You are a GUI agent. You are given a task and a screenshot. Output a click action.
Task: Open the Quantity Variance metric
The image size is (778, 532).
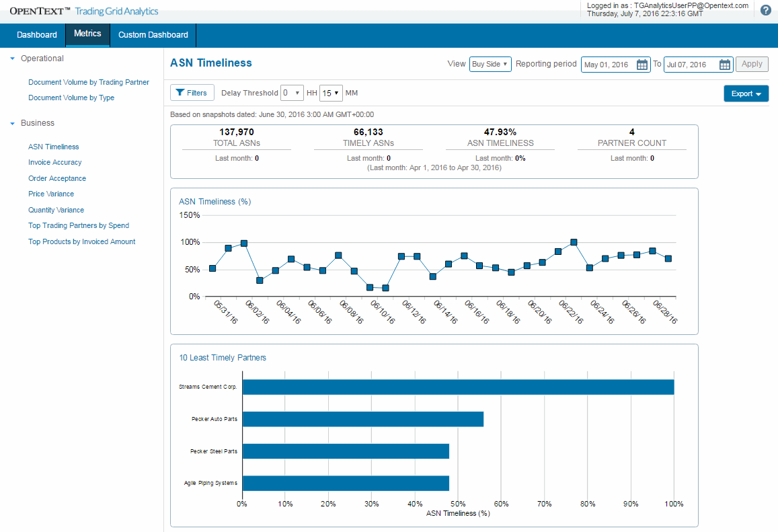pyautogui.click(x=56, y=210)
